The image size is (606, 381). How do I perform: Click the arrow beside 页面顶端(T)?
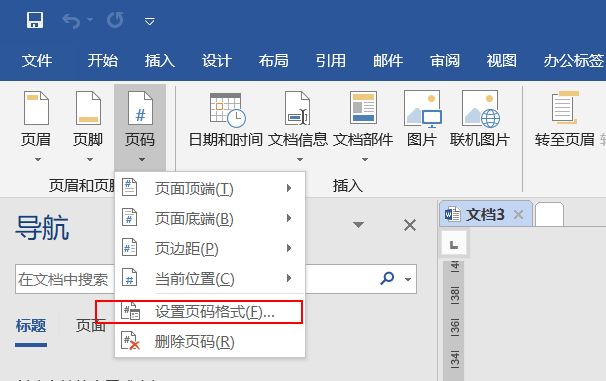coord(289,188)
